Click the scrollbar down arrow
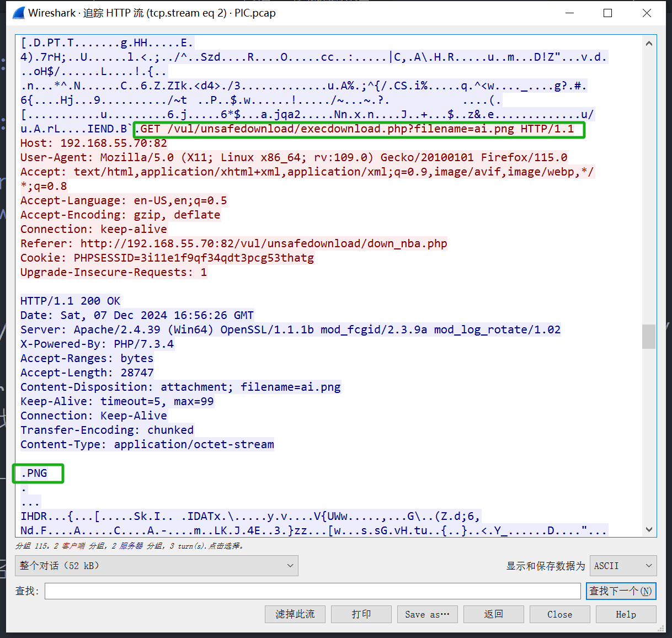Viewport: 672px width, 638px height. pos(649,529)
